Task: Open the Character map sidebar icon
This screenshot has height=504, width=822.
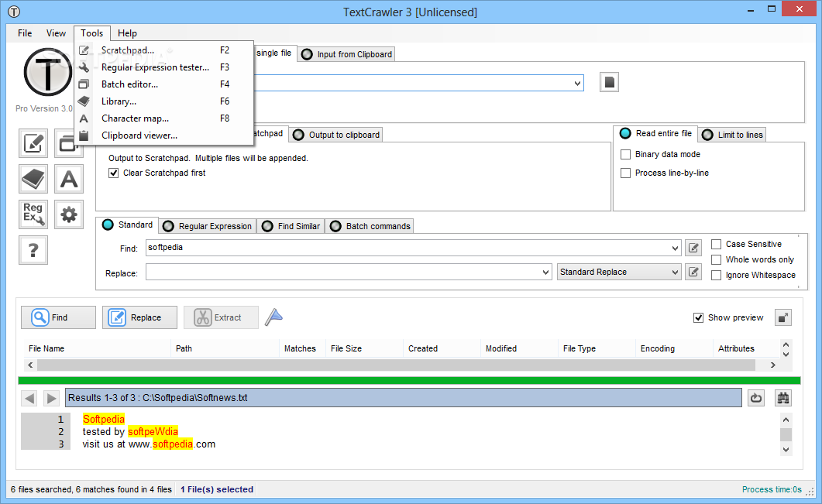Action: 69,179
